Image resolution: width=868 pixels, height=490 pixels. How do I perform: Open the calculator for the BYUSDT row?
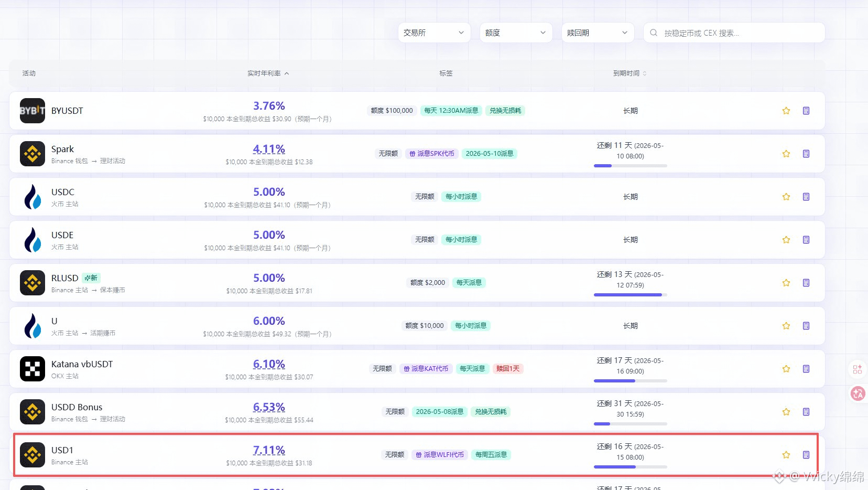(x=806, y=111)
